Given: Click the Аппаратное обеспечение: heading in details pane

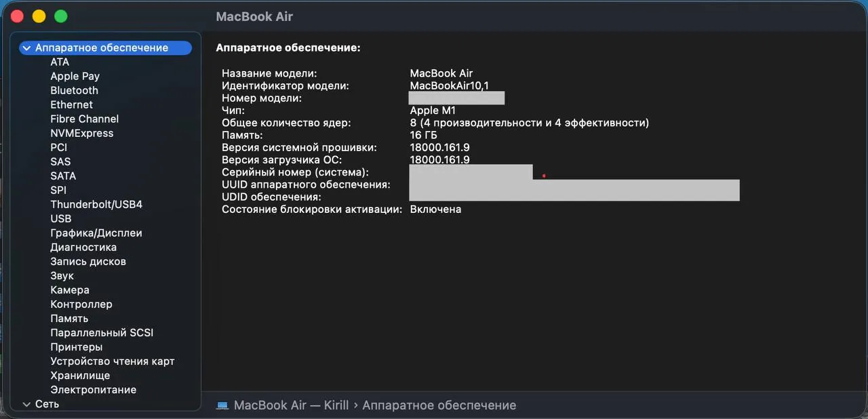Looking at the screenshot, I should pyautogui.click(x=288, y=48).
